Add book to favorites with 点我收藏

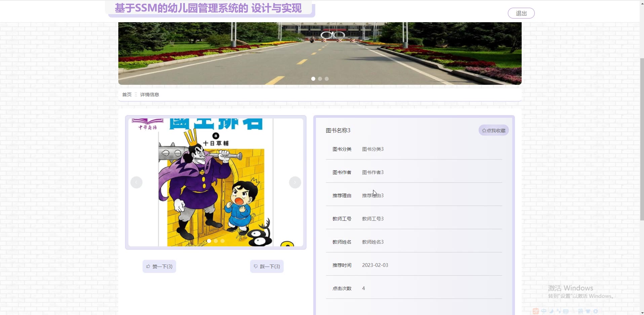[493, 131]
